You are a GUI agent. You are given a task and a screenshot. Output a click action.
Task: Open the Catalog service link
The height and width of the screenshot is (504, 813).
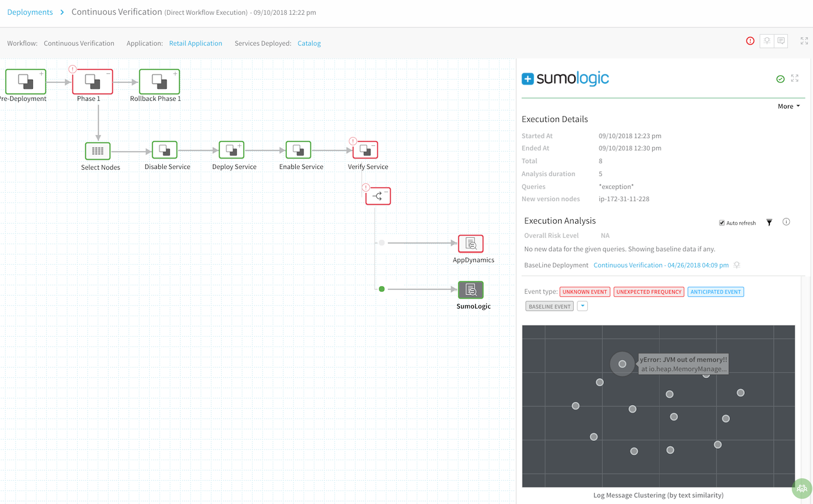[309, 43]
